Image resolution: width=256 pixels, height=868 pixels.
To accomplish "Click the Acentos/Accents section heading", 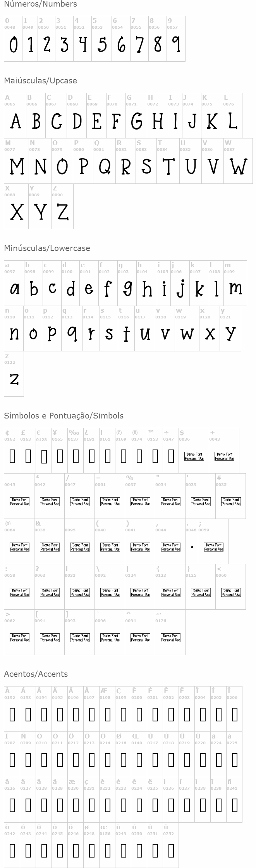I will (36, 674).
